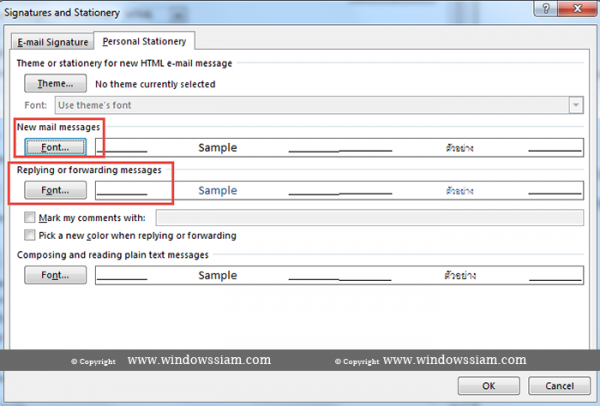The width and height of the screenshot is (600, 406).
Task: Close the Signatures and Stationery dialog
Action: coord(577,8)
